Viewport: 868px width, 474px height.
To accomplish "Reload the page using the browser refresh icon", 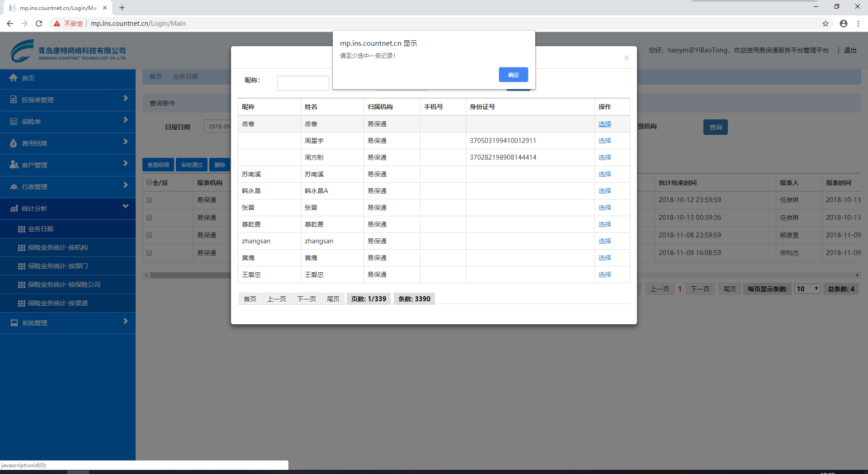I will (x=39, y=24).
